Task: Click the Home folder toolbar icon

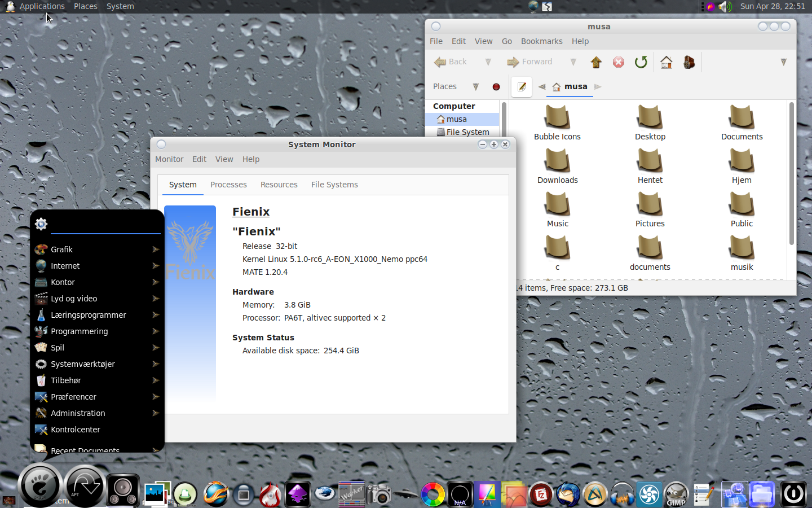Action: [666, 62]
